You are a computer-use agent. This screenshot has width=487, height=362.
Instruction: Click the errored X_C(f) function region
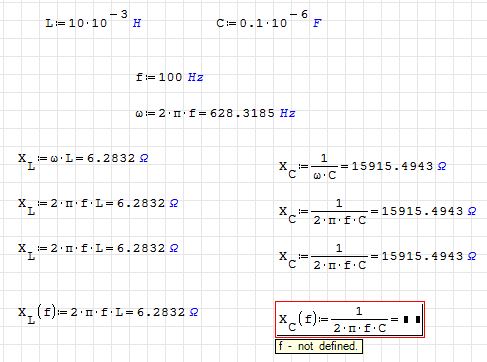pyautogui.click(x=350, y=320)
